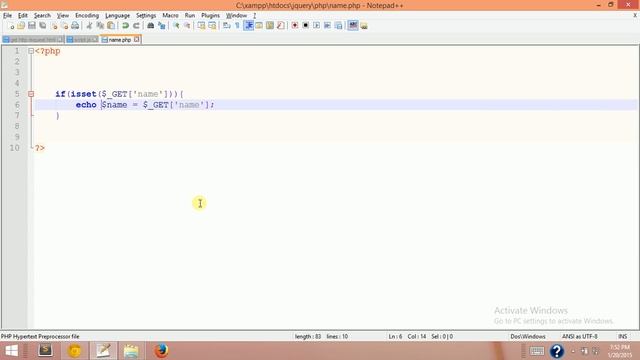This screenshot has width=640, height=360.
Task: Switch to the script.js tab
Action: click(x=82, y=40)
